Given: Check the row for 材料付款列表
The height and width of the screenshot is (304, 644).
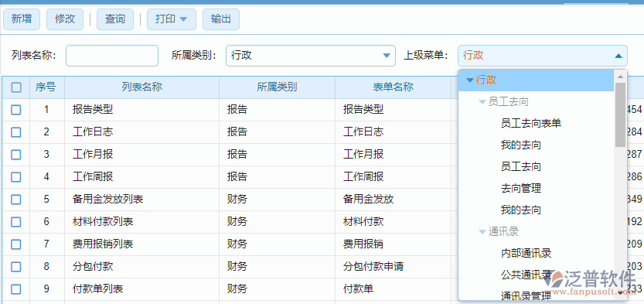Looking at the screenshot, I should [x=16, y=222].
